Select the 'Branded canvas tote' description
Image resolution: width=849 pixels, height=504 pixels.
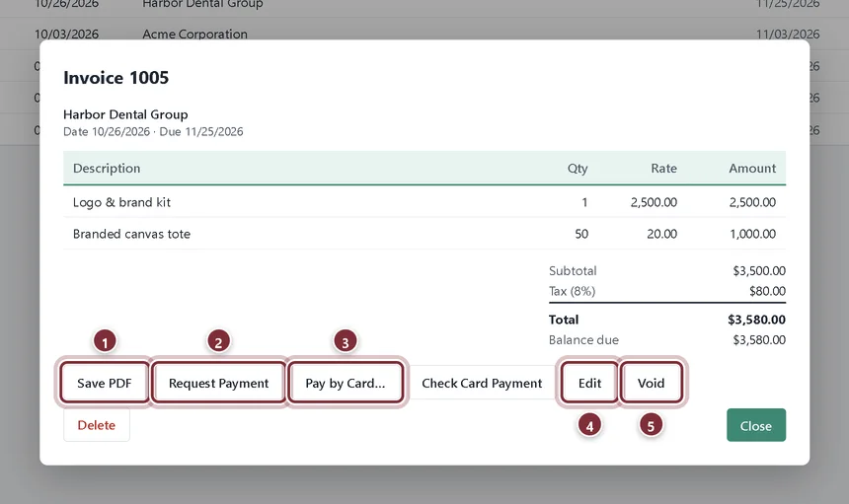pos(131,234)
